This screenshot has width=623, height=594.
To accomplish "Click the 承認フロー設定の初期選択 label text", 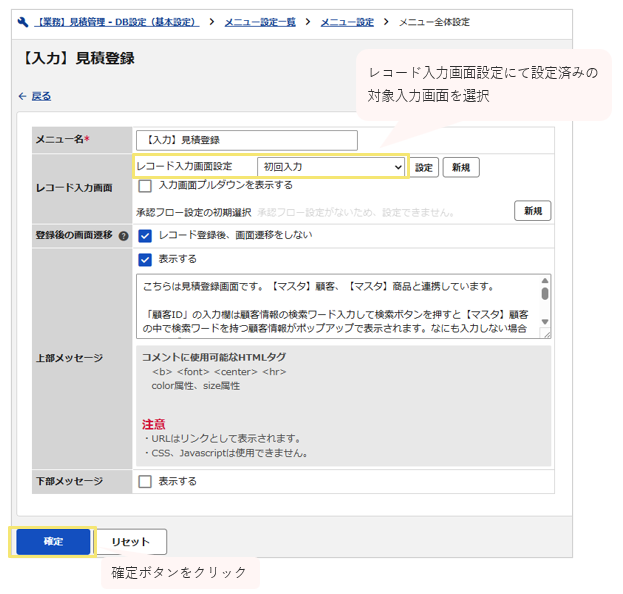I will coord(194,213).
